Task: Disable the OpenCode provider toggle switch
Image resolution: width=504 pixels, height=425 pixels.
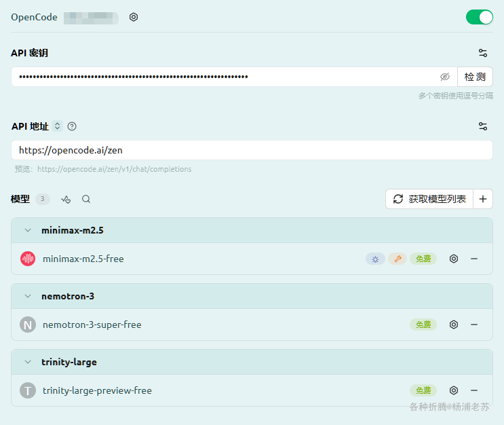Action: (x=480, y=17)
